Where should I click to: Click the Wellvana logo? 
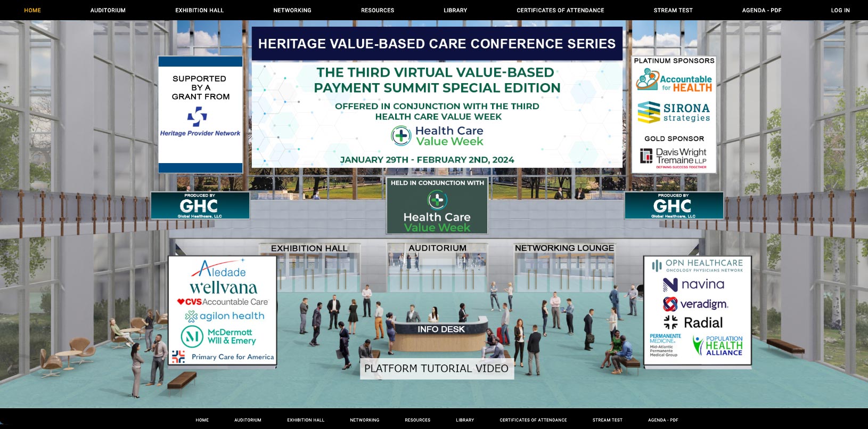tap(223, 288)
